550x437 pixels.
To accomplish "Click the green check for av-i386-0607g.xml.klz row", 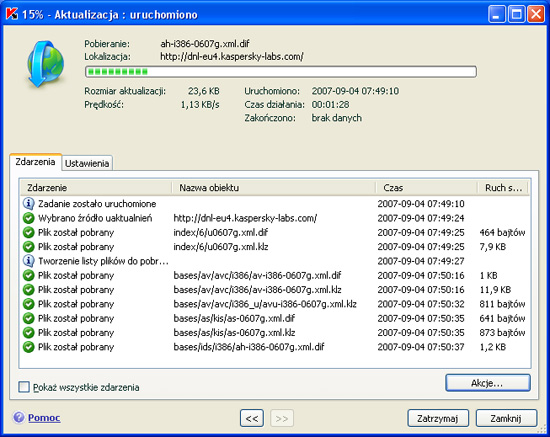I will pos(28,290).
